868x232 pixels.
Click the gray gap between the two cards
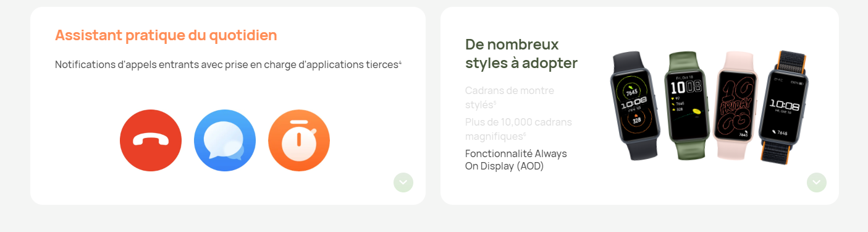(x=433, y=106)
